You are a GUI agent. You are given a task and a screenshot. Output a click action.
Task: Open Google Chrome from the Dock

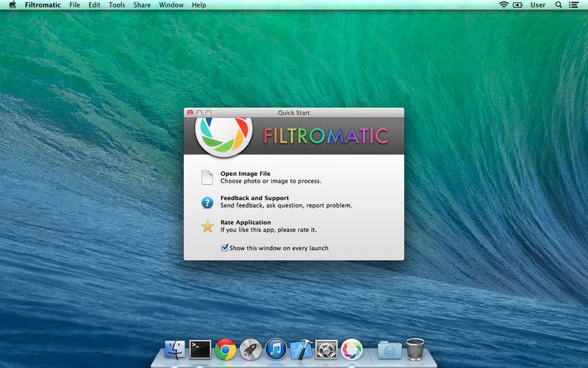tap(225, 350)
